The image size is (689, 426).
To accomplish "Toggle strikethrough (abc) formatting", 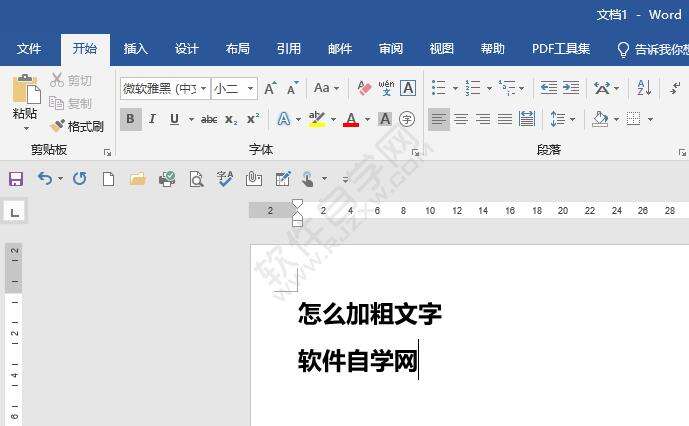I will [x=209, y=119].
